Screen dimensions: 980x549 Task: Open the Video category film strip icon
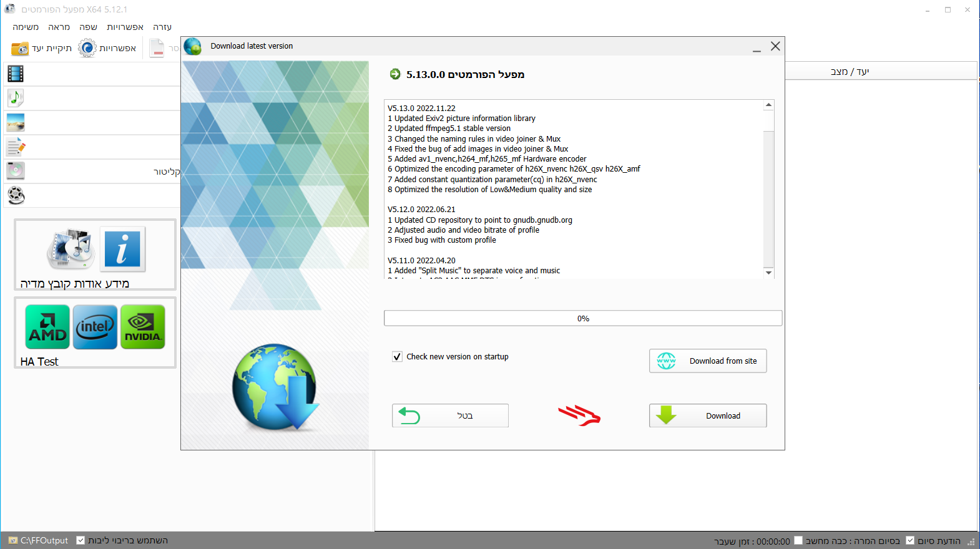pyautogui.click(x=16, y=74)
